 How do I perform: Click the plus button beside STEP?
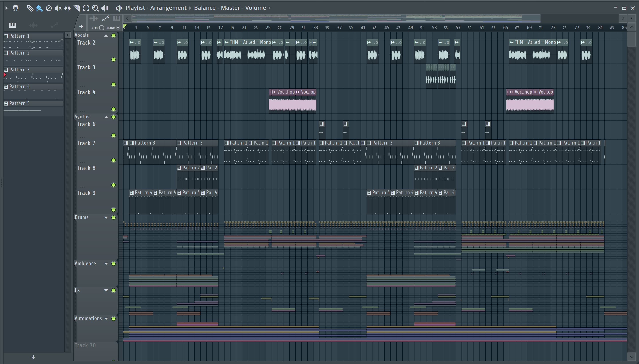81,27
